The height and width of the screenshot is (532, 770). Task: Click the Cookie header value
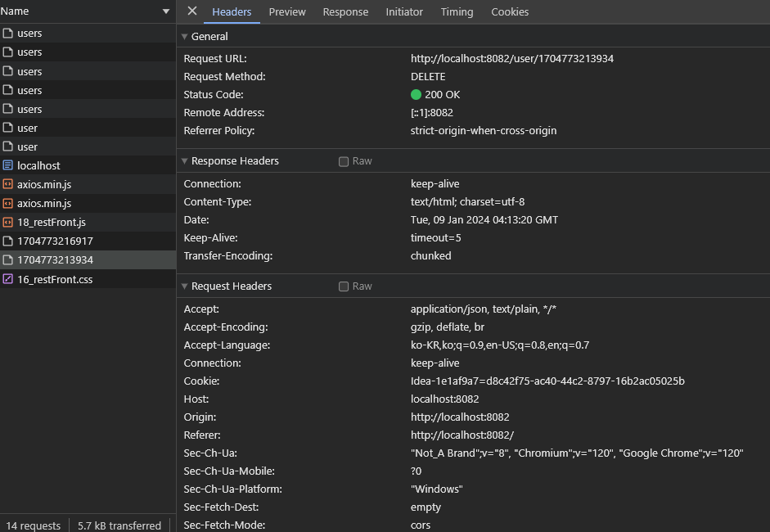[547, 381]
